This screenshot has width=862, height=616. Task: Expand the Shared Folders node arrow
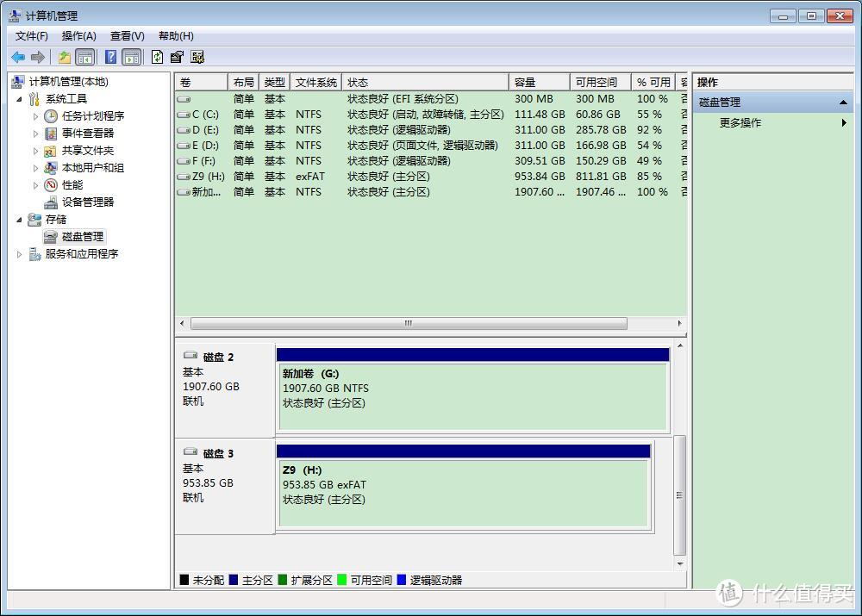click(x=35, y=151)
